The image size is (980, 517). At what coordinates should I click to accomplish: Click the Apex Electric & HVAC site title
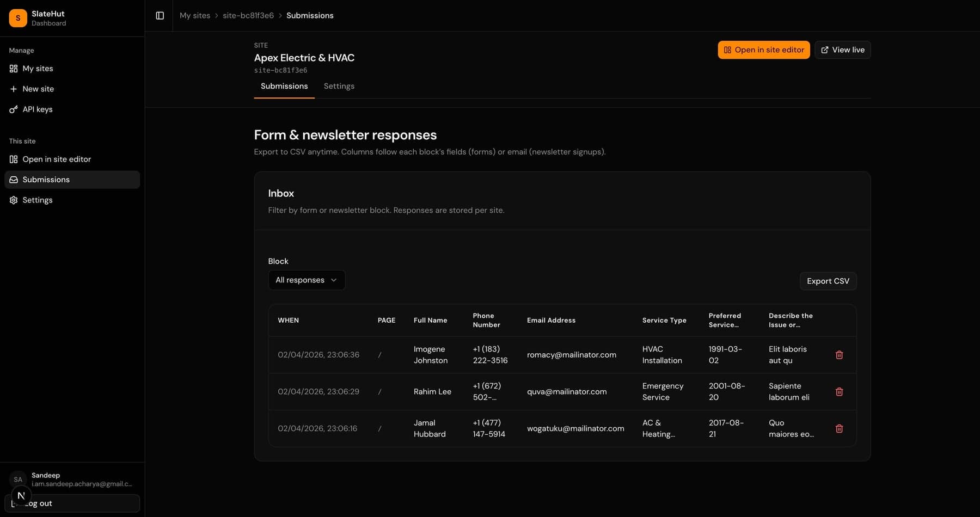304,58
